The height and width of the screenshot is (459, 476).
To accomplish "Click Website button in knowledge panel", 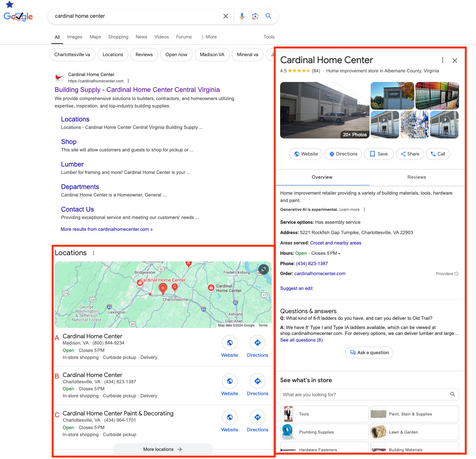I will click(306, 154).
